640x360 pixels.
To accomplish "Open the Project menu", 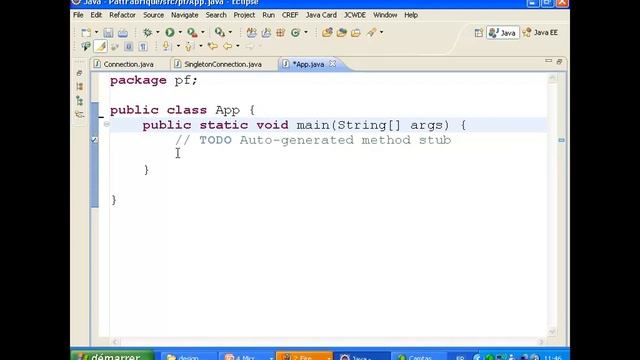I will point(244,15).
